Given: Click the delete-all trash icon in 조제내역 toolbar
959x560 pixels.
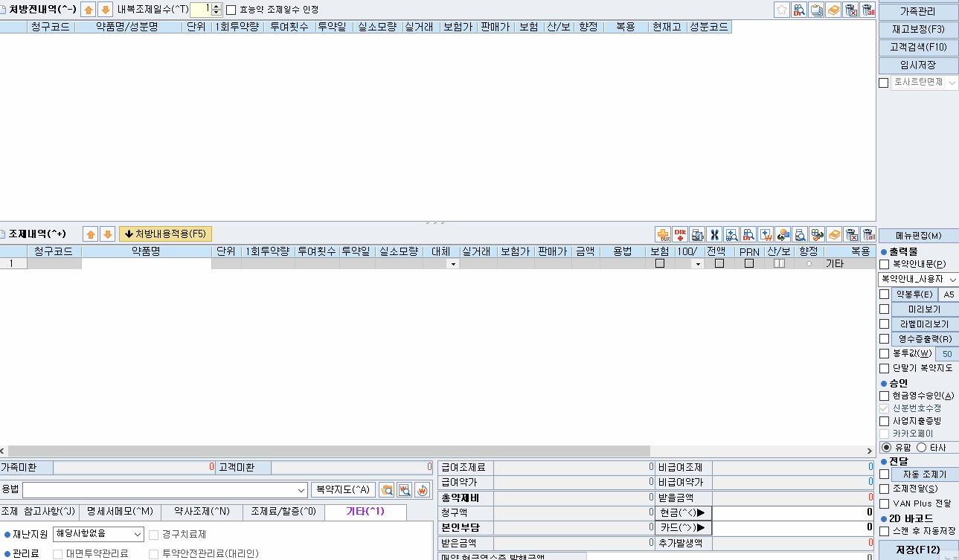Looking at the screenshot, I should click(867, 234).
